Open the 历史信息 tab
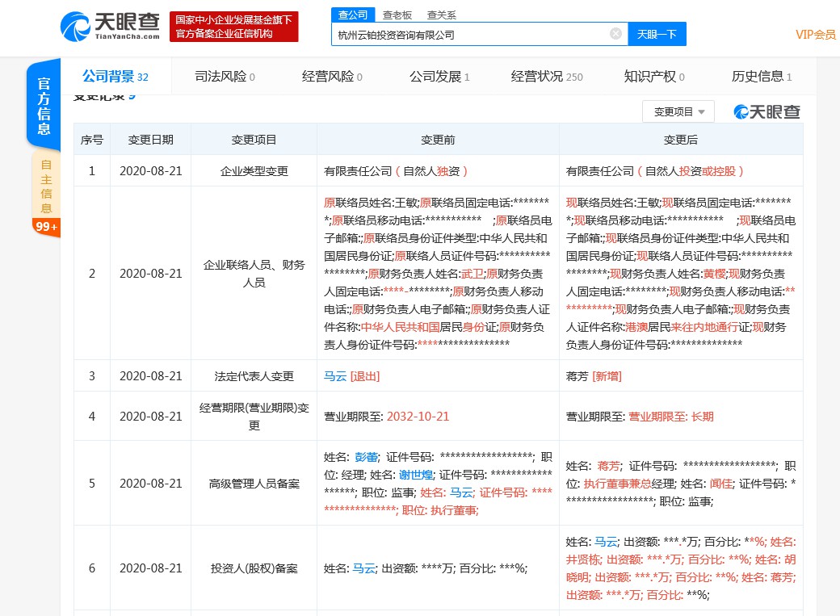 coord(761,77)
